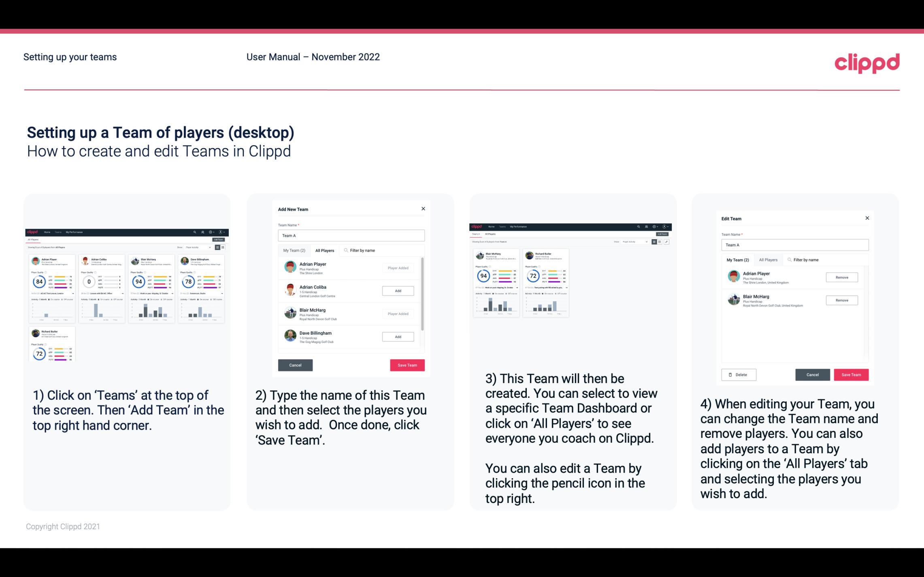924x577 pixels.
Task: Click Add button next to Dave Billingham
Action: point(397,336)
